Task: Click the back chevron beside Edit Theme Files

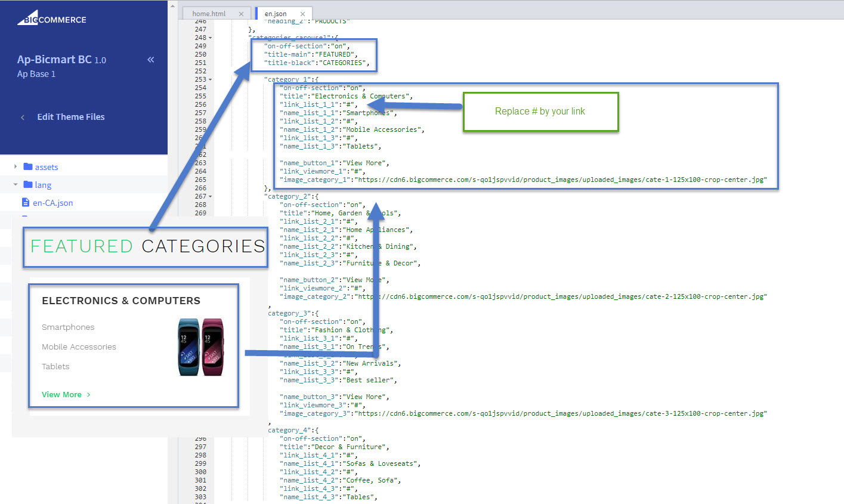Action: (23, 118)
